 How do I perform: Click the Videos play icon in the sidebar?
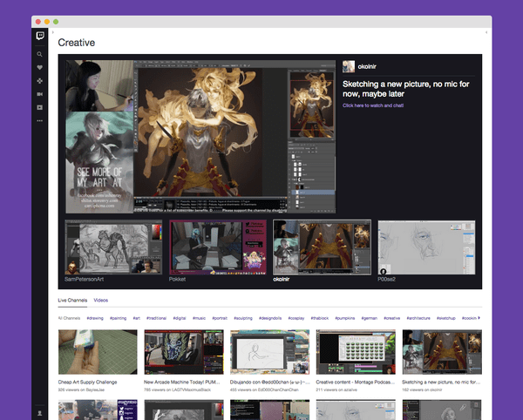[x=40, y=107]
